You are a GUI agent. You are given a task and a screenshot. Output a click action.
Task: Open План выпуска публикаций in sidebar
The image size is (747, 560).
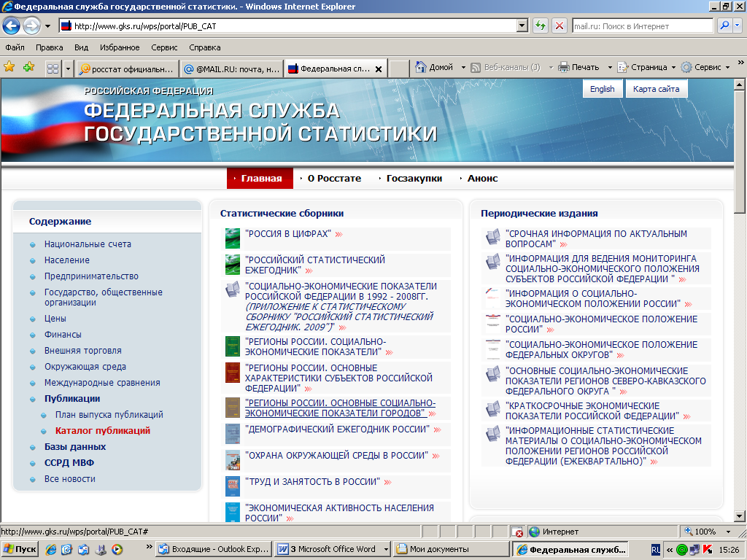click(109, 414)
